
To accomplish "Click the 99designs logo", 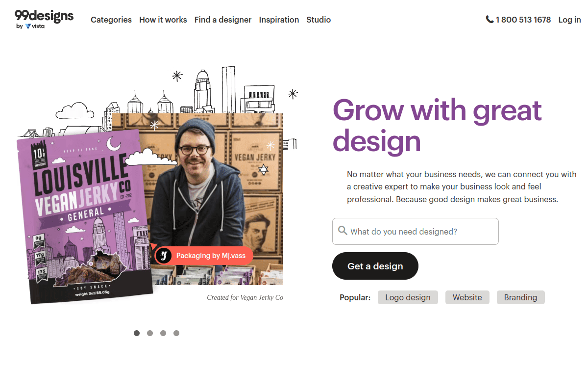I will point(44,19).
